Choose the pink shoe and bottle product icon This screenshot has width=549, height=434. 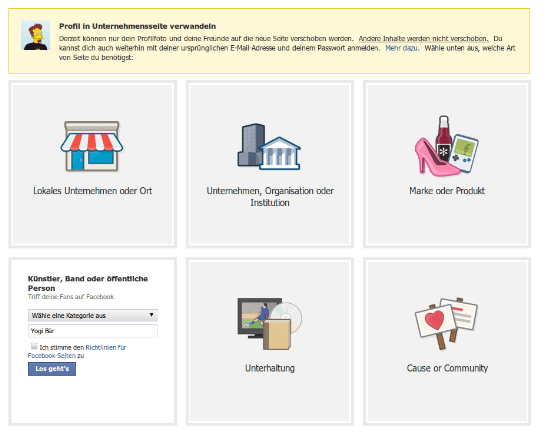coord(447,146)
